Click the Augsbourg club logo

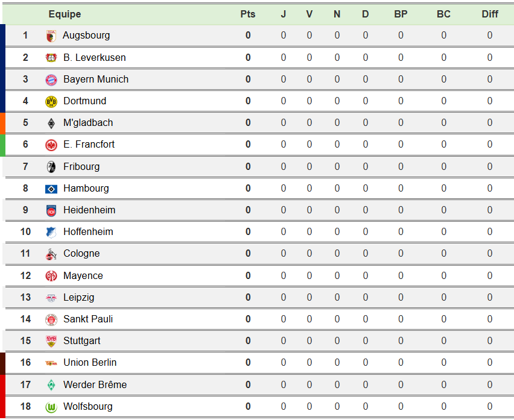click(x=51, y=36)
